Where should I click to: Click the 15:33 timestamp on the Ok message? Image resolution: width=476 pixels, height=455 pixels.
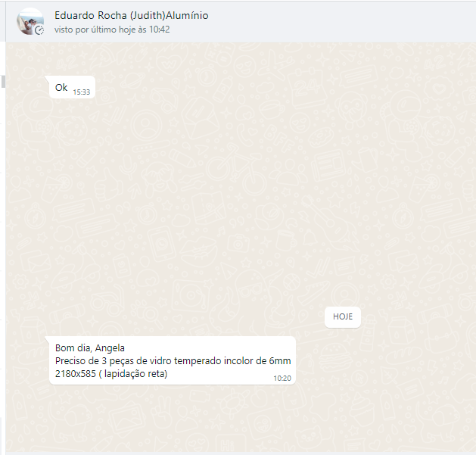(82, 92)
